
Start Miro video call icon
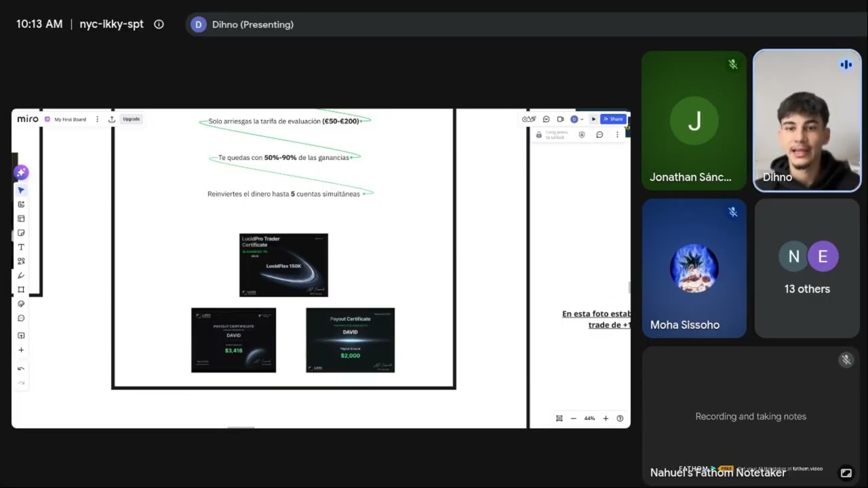pos(560,119)
